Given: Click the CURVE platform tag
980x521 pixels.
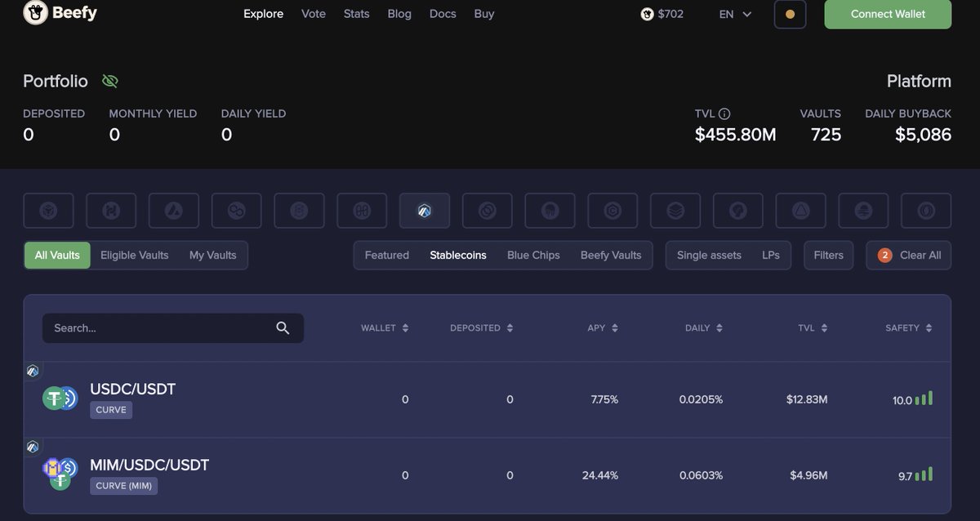Looking at the screenshot, I should click(x=111, y=410).
